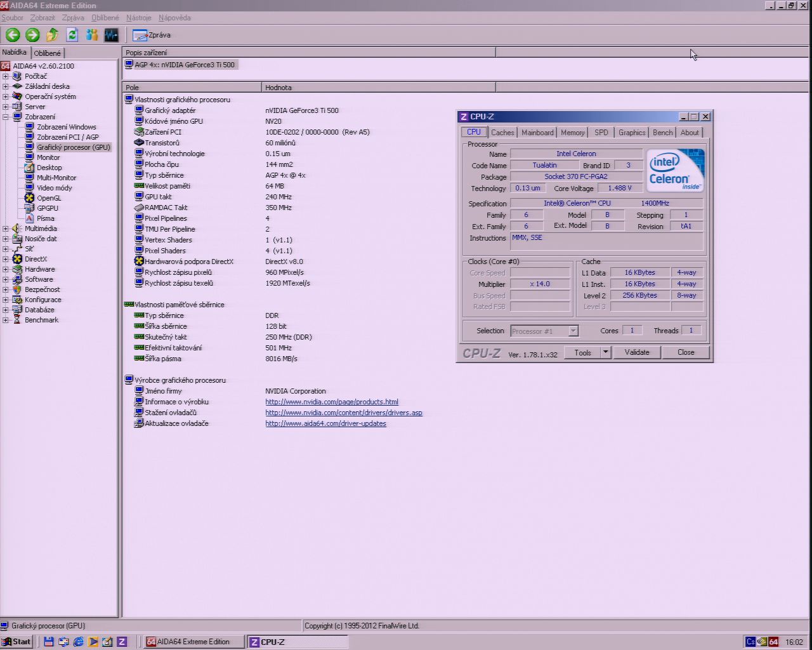
Task: Open the Oblíbené menu
Action: (x=105, y=18)
